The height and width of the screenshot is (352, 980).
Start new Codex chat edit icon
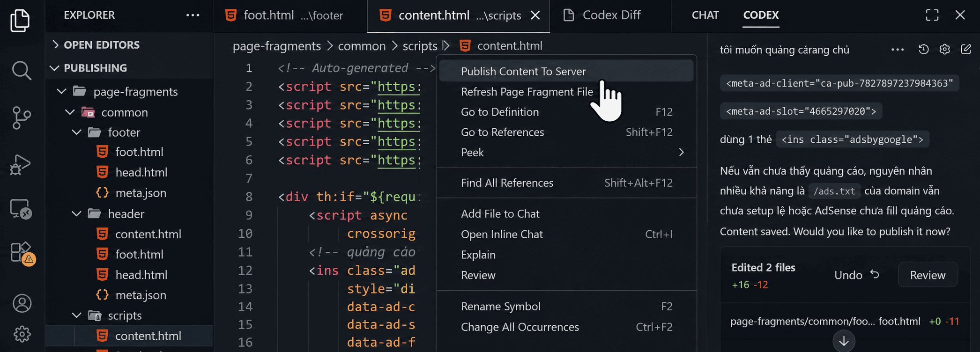(x=965, y=50)
